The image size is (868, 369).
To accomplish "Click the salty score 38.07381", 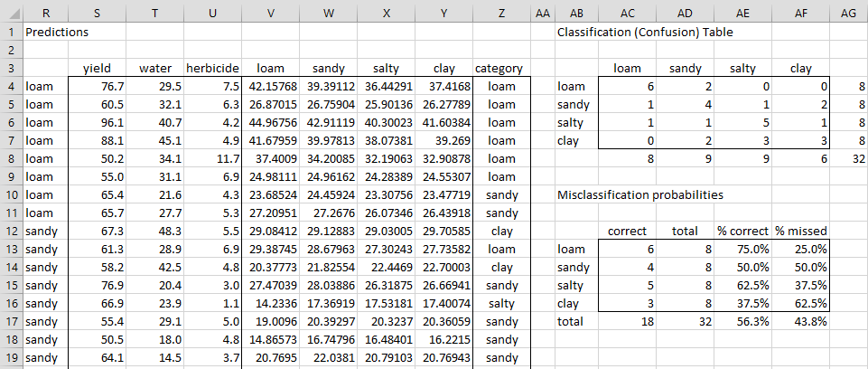I will click(387, 141).
